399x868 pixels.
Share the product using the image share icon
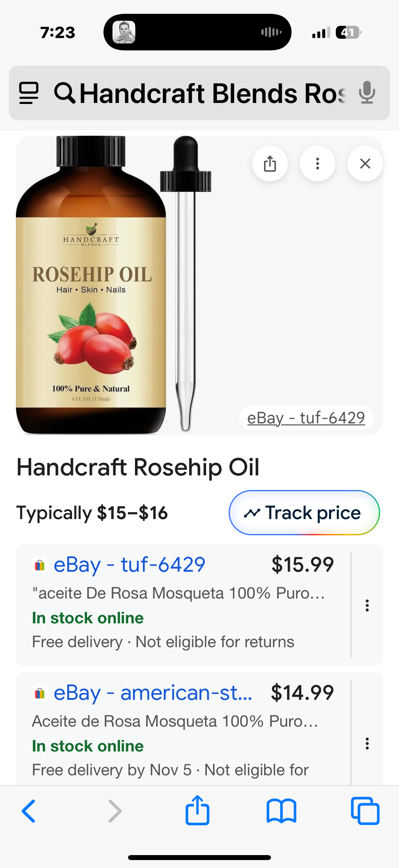(x=270, y=164)
